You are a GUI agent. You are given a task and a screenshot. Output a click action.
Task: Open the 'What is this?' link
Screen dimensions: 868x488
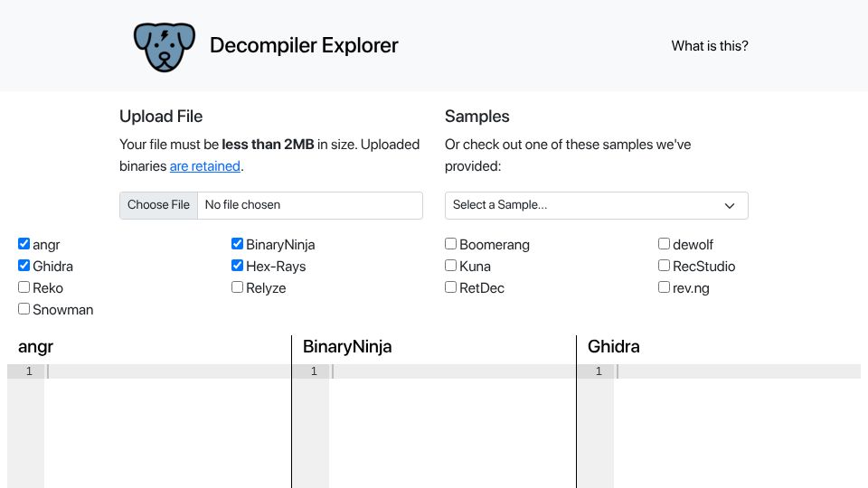click(x=710, y=46)
